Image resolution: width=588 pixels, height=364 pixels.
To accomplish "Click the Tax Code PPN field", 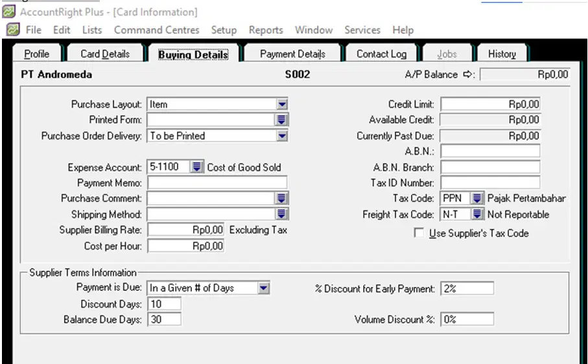I will [x=455, y=198].
